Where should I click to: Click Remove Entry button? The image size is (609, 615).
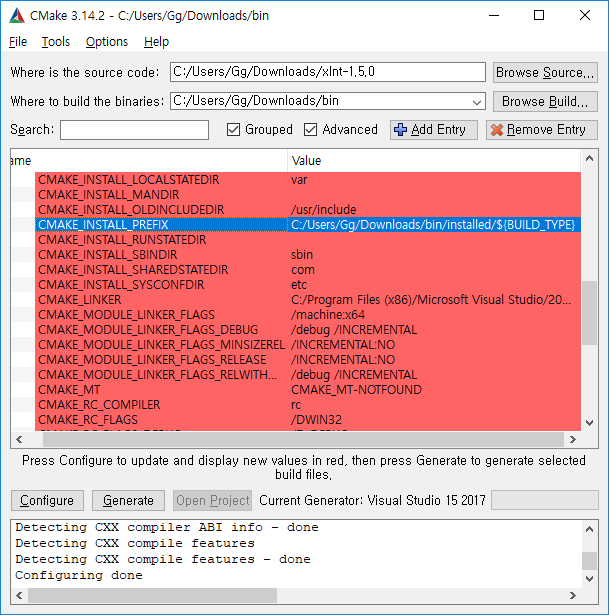542,130
